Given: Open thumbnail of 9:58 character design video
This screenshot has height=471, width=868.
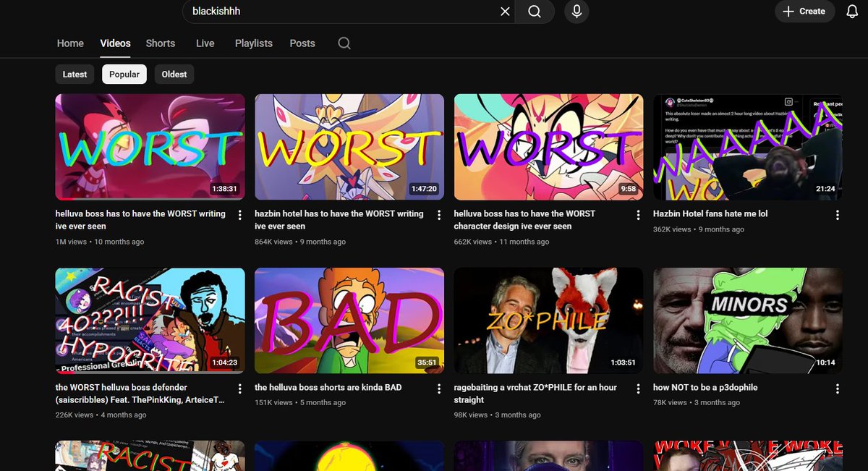Looking at the screenshot, I should tap(549, 147).
